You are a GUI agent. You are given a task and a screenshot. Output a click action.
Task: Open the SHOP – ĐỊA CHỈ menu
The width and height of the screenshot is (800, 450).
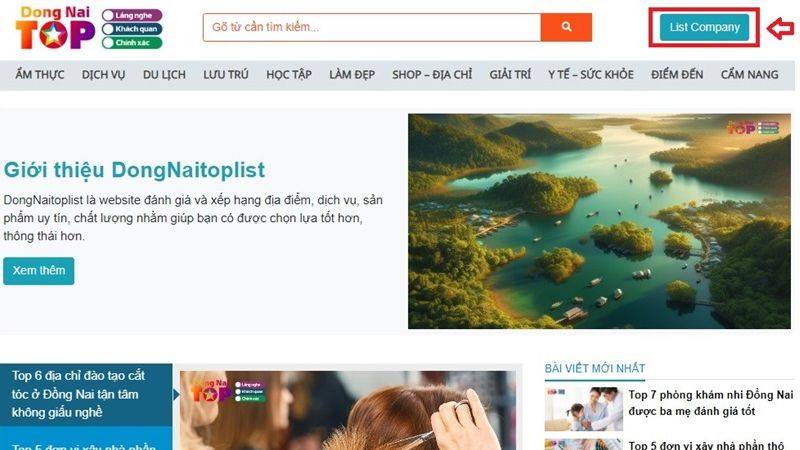(x=432, y=74)
